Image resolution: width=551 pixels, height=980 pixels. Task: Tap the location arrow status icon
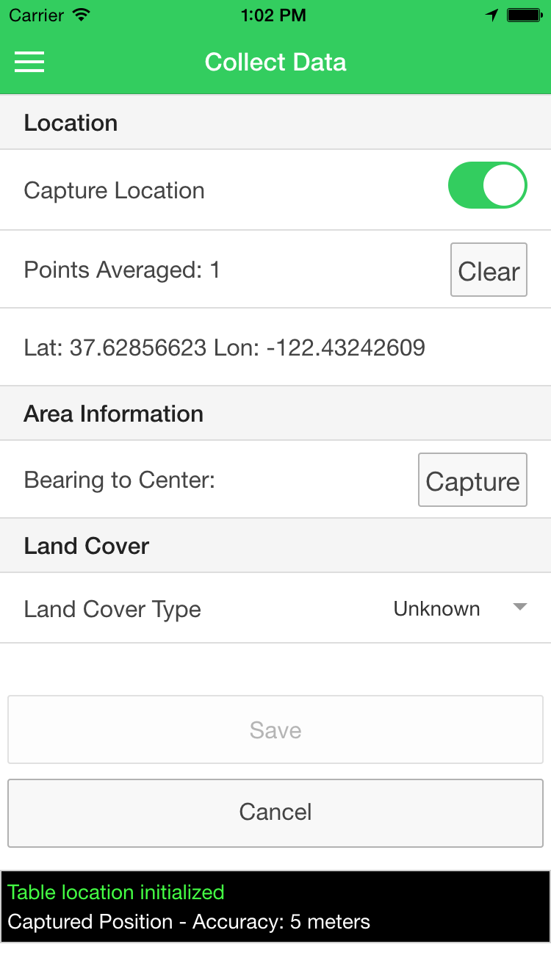click(492, 15)
